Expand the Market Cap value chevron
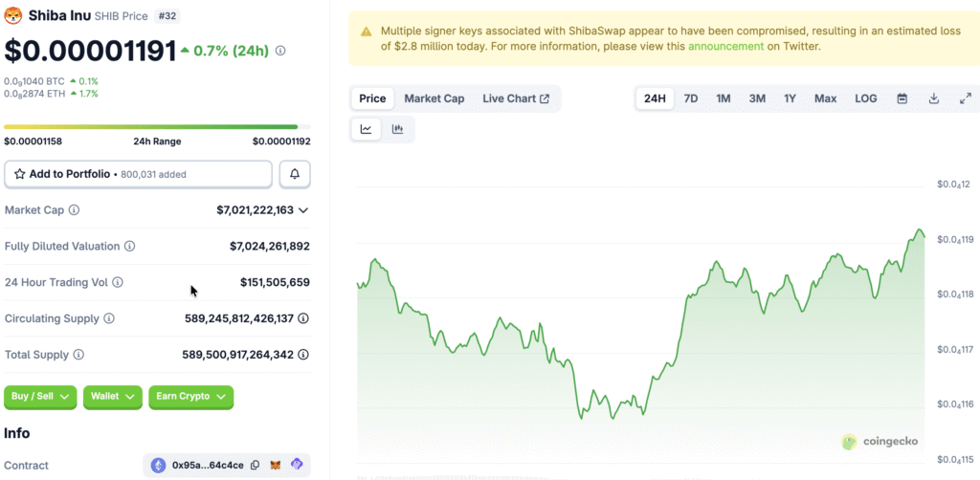 click(303, 210)
